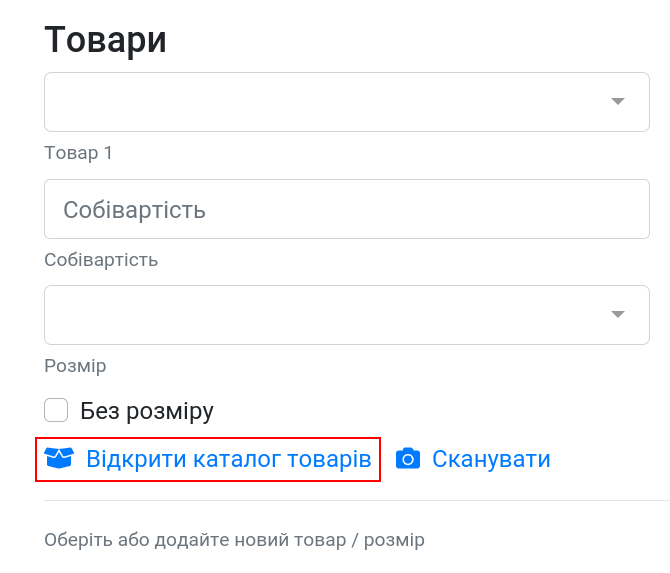Expand the Розмір size selector
This screenshot has height=573, width=670.
pyautogui.click(x=347, y=315)
